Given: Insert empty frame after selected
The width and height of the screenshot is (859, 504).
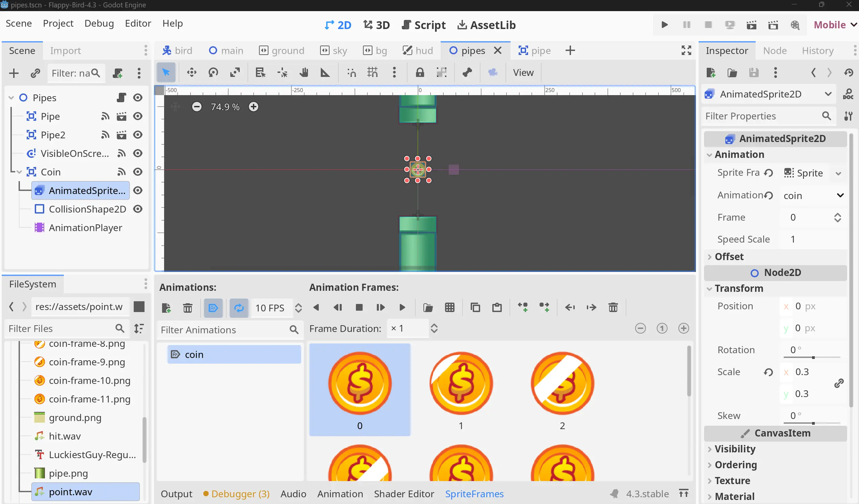Looking at the screenshot, I should point(544,308).
